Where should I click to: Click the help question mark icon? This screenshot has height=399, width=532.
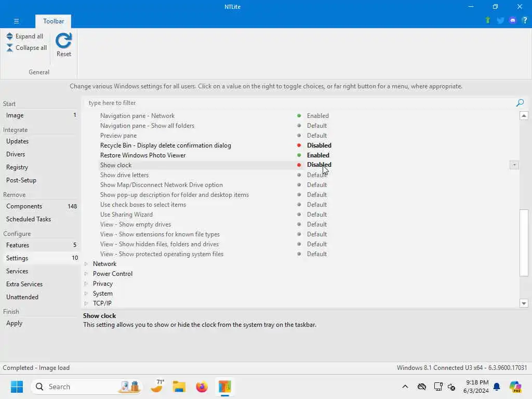click(525, 20)
